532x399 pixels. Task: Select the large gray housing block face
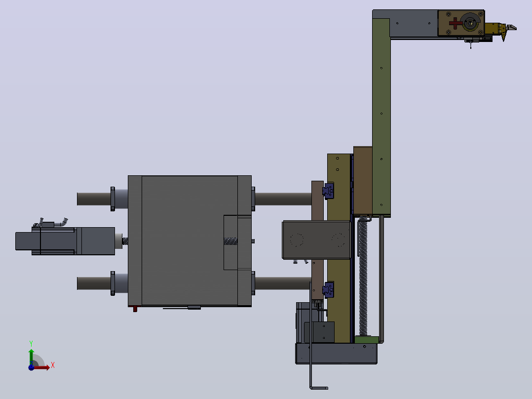[x=190, y=241]
